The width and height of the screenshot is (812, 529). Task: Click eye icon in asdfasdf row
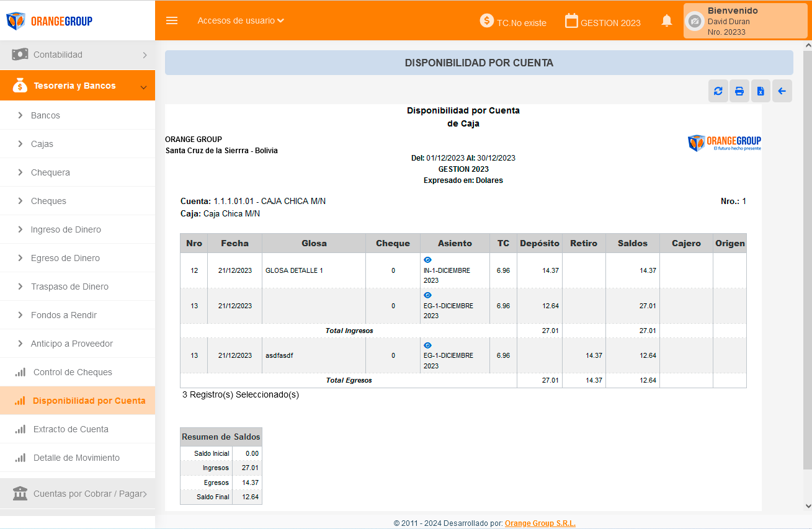point(427,345)
